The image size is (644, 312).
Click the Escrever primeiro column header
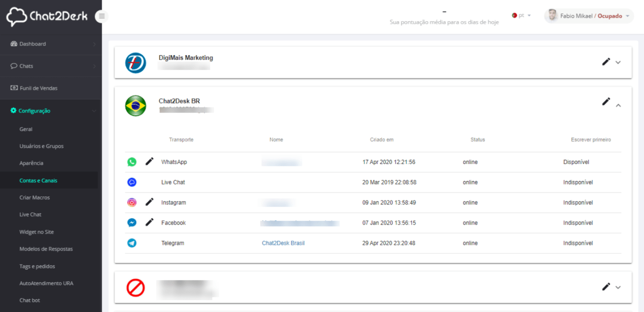click(591, 140)
